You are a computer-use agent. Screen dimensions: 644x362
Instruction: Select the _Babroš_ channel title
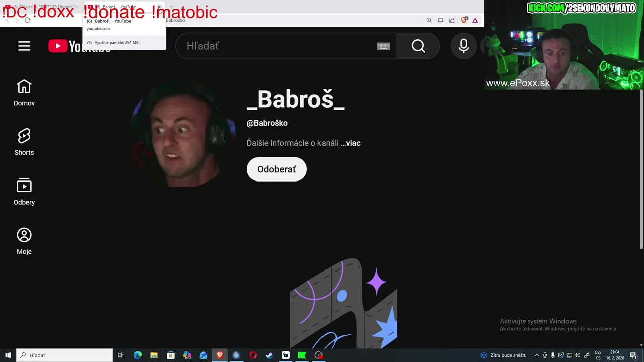(295, 99)
